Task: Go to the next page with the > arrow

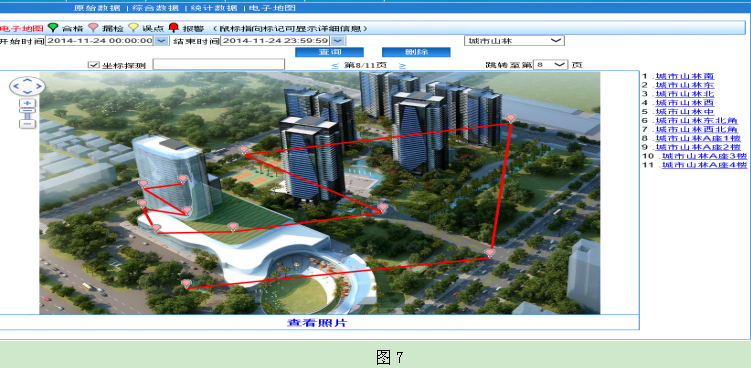Action: [402, 65]
